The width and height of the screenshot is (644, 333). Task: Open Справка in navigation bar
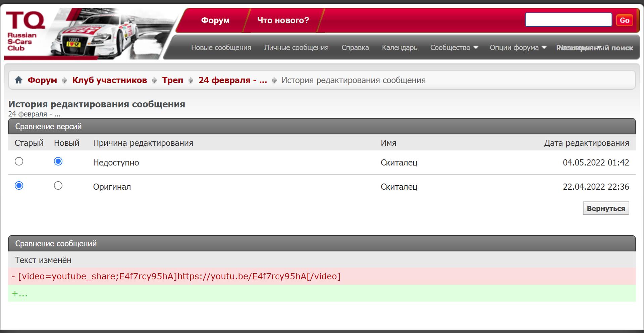(x=355, y=48)
